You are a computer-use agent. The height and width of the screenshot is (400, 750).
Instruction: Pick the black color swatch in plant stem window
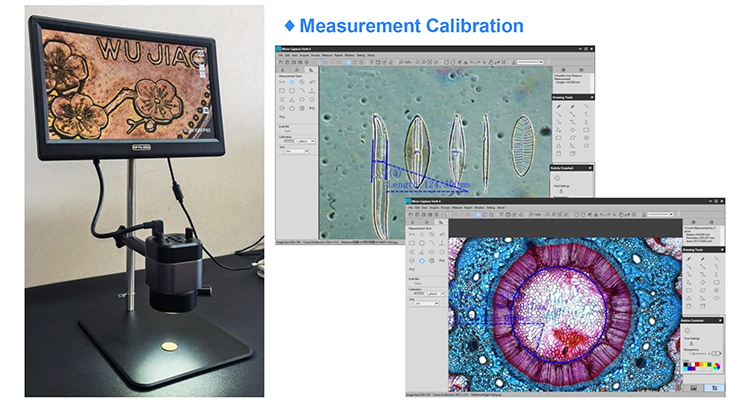coord(685,364)
